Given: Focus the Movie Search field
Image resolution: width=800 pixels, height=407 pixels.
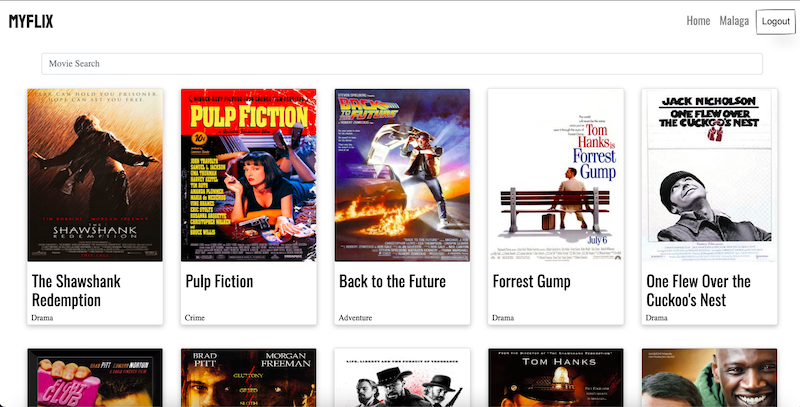Looking at the screenshot, I should 402,64.
